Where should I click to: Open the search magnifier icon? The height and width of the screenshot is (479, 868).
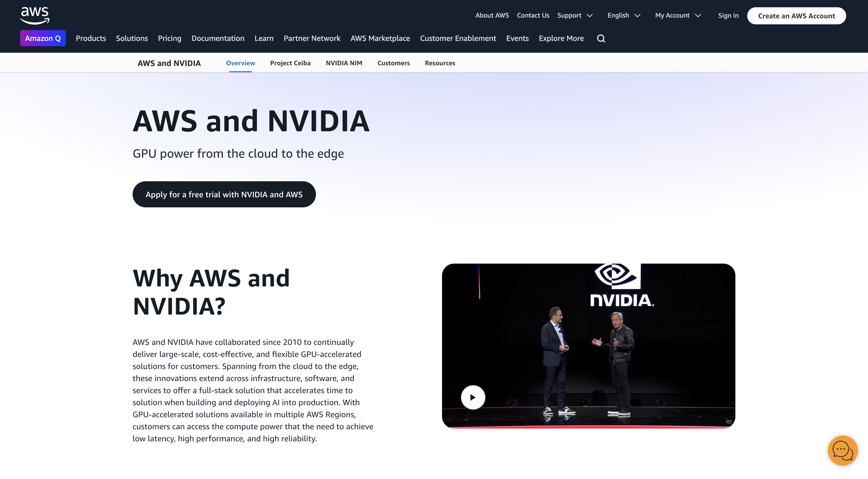tap(601, 38)
